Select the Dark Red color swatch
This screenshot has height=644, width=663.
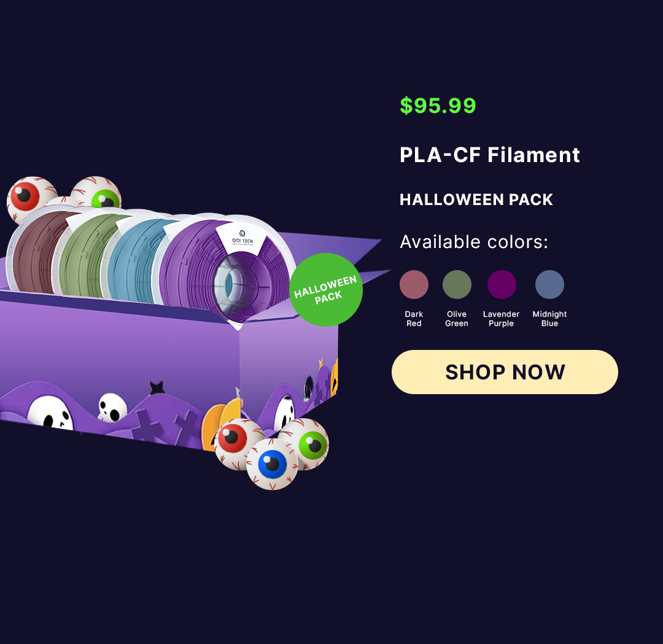pos(414,285)
